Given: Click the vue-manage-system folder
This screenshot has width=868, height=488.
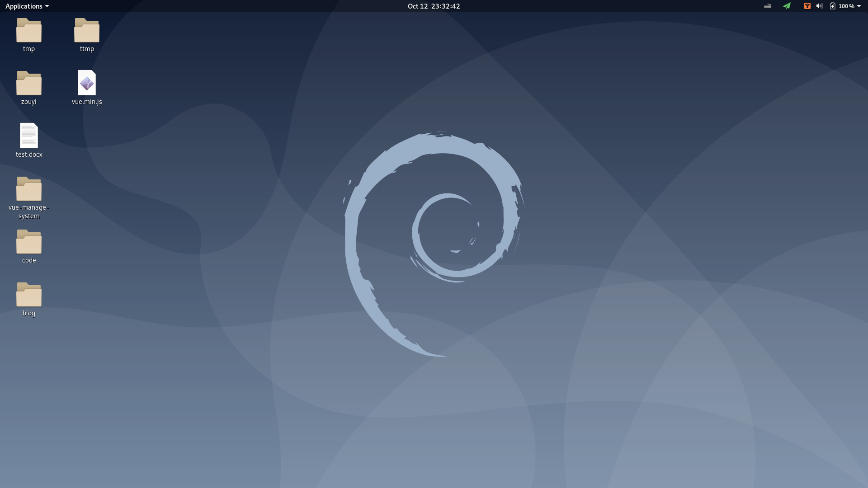Looking at the screenshot, I should 28,189.
